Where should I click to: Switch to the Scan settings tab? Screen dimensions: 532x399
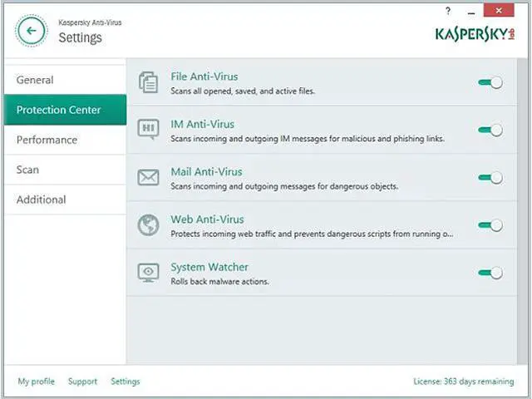[x=65, y=170]
